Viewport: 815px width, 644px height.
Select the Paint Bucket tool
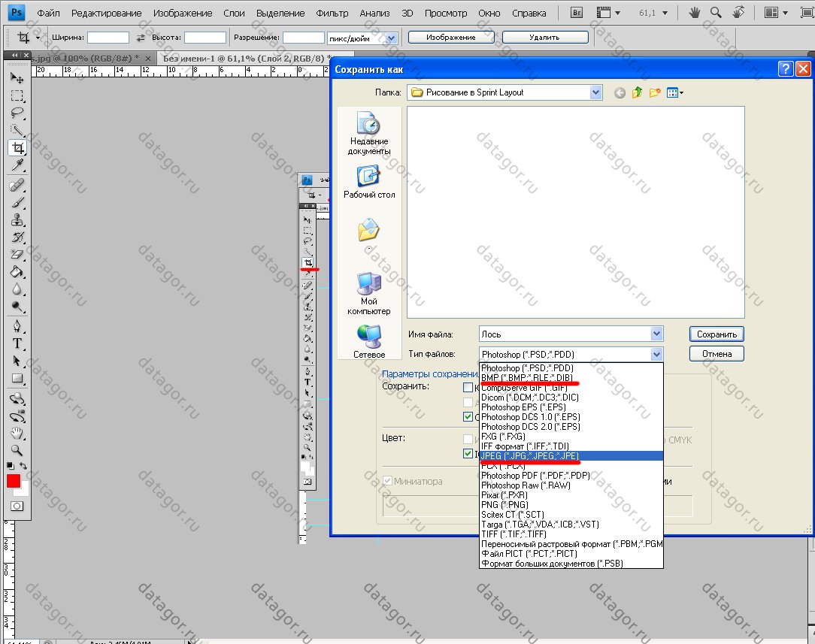click(x=17, y=271)
